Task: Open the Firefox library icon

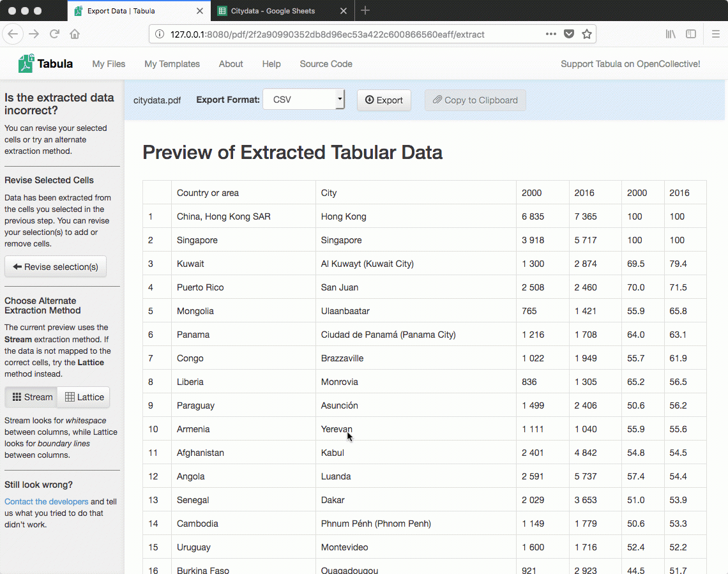Action: pos(671,34)
